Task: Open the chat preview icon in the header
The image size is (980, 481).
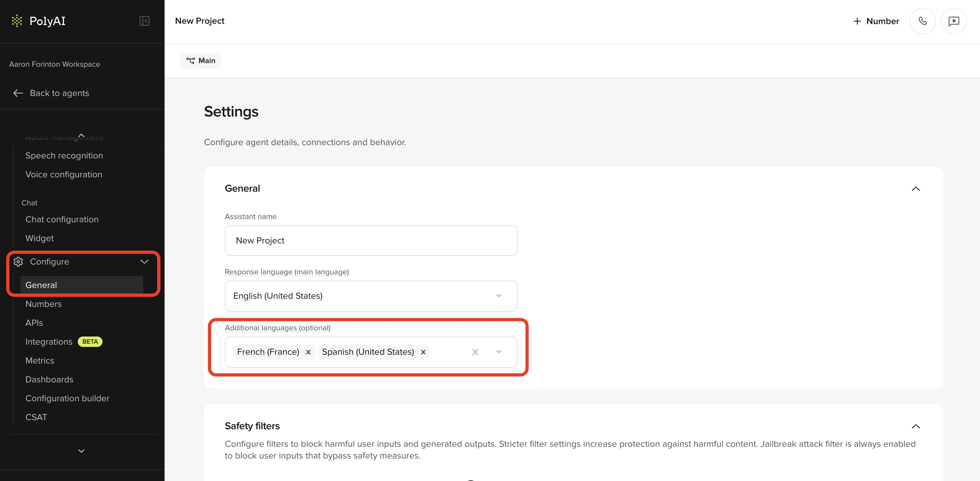Action: [954, 21]
